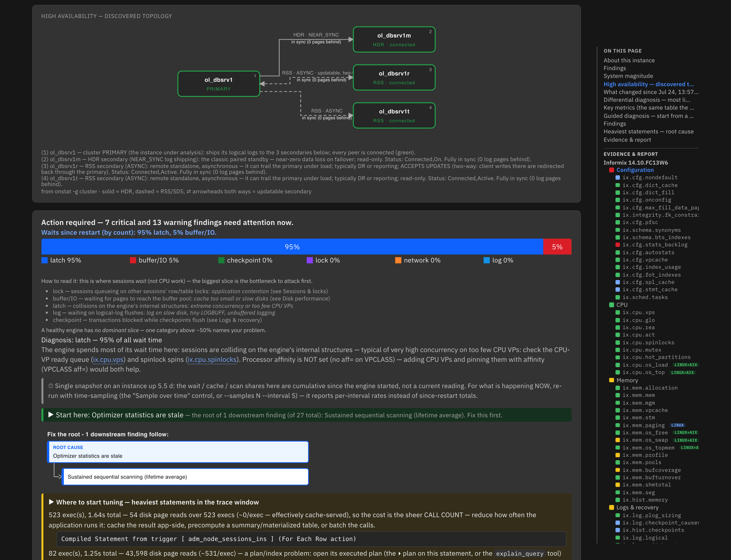Go to 'Heaviest statements — root cause'
Viewport: 731px width, 560px height.
[x=649, y=132]
